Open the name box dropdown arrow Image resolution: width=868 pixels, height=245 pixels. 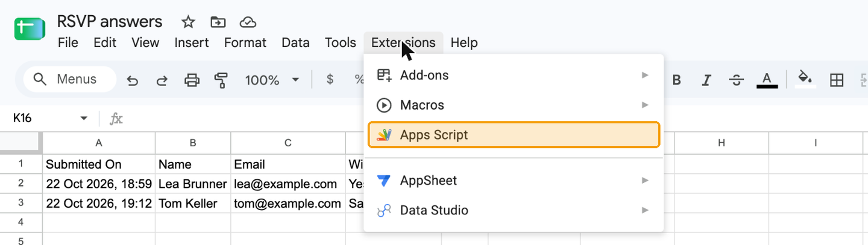click(x=84, y=119)
